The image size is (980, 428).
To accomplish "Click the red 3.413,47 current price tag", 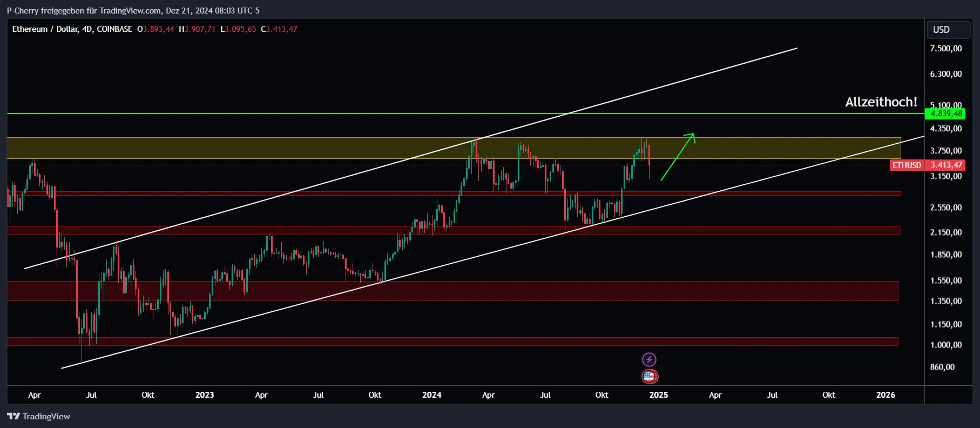I will (945, 165).
